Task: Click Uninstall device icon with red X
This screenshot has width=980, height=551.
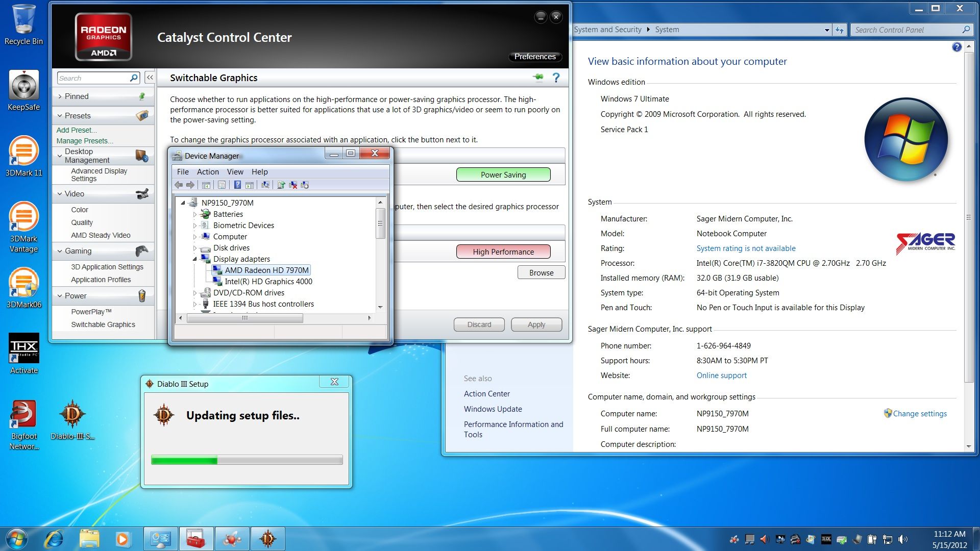Action: point(293,185)
